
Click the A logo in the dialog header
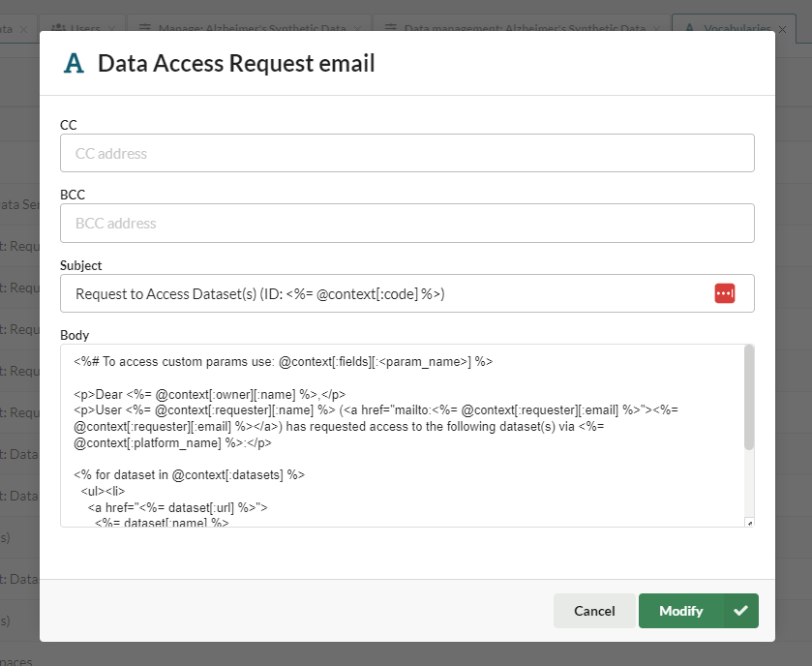[74, 64]
